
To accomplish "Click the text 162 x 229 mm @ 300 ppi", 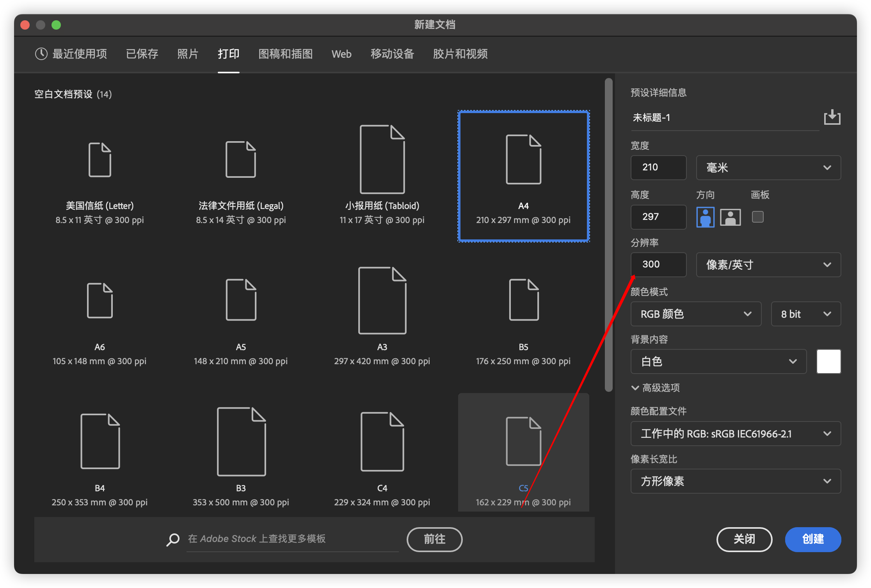I will click(523, 502).
